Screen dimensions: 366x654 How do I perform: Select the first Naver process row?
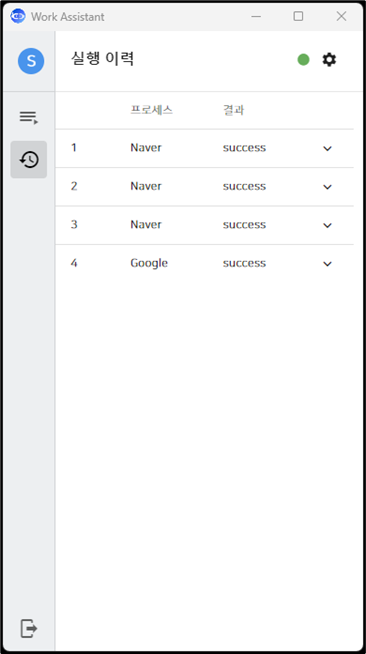(204, 148)
